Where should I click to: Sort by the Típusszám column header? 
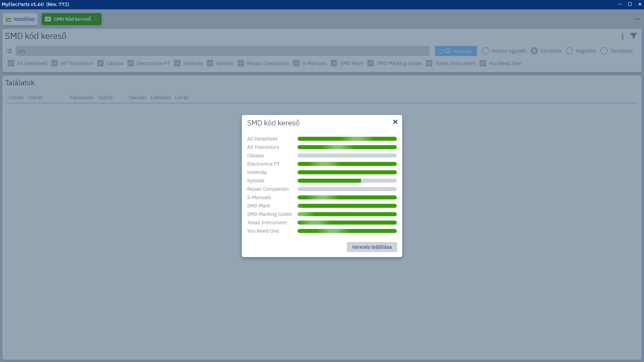tap(82, 98)
